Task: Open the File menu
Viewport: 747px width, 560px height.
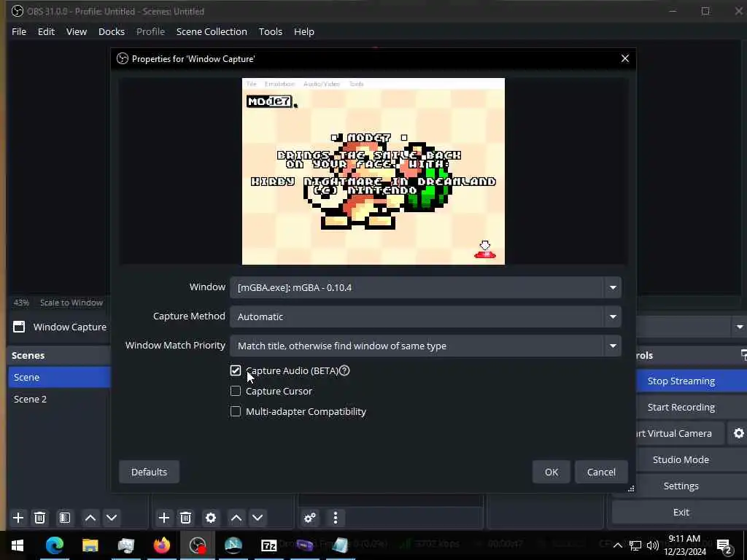Action: coord(19,31)
